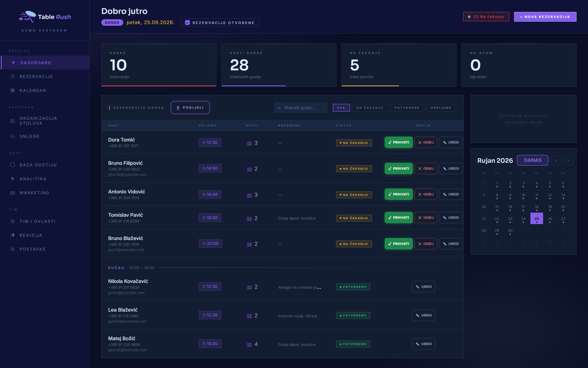Click the Tim i ovlasti icon
The image size is (588, 368).
(x=13, y=221)
